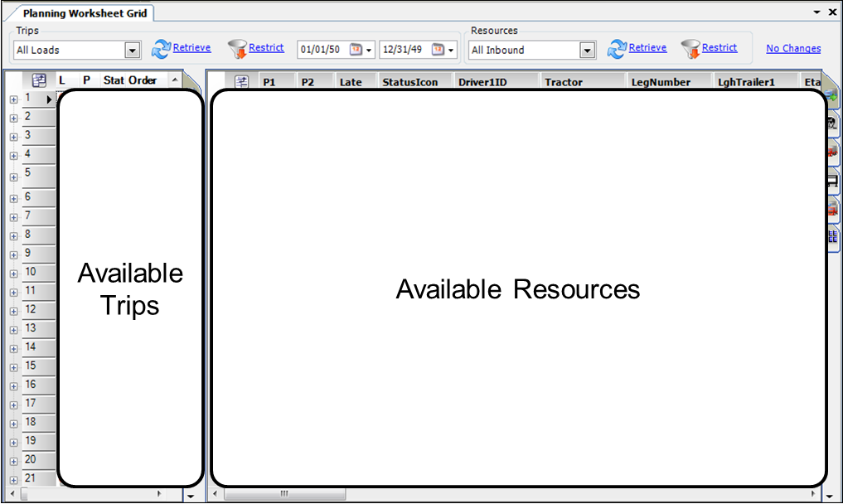Open trips grid field chooser icon
Viewport: 843px width, 504px height.
pyautogui.click(x=39, y=80)
